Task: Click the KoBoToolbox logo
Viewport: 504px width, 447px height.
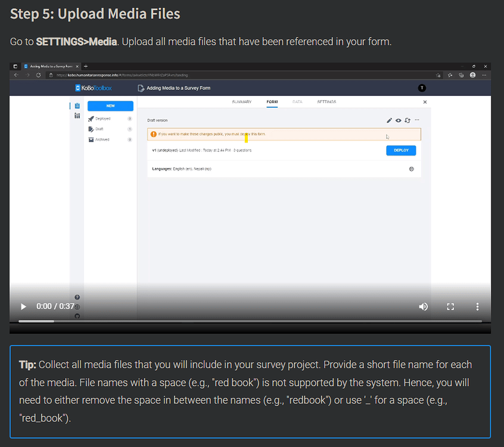Action: click(94, 88)
